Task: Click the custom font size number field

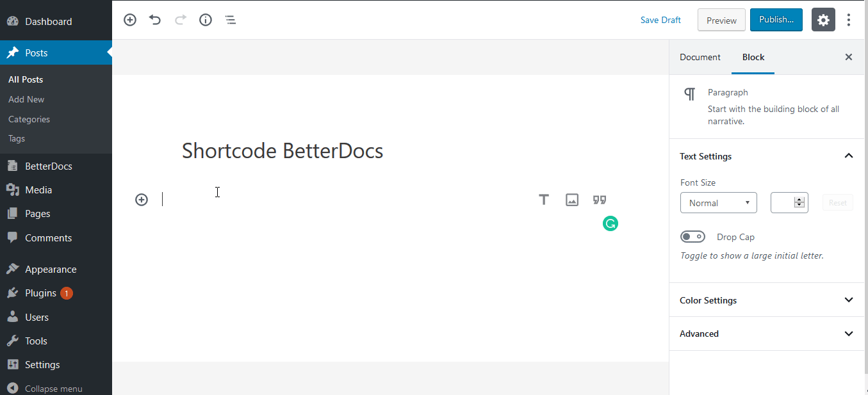Action: [x=789, y=203]
